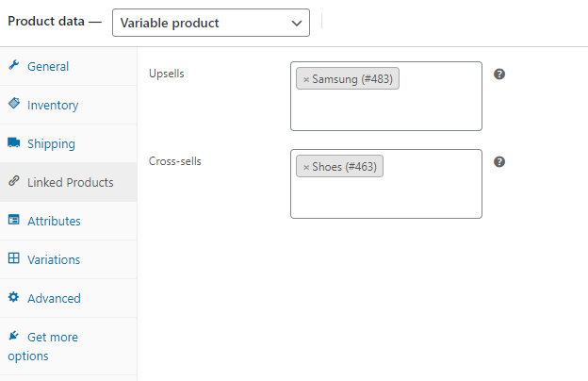This screenshot has width=588, height=381.
Task: Click the plug icon for Get more options
Action: pyautogui.click(x=13, y=337)
